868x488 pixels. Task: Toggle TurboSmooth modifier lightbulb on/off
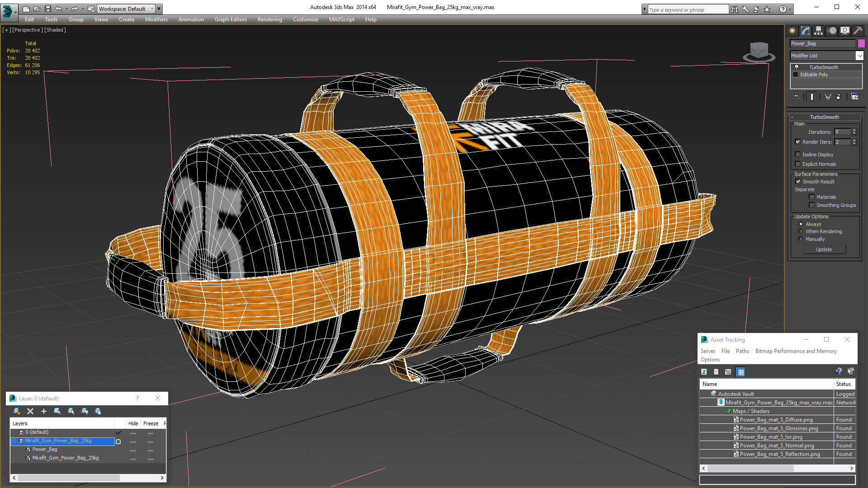point(797,67)
